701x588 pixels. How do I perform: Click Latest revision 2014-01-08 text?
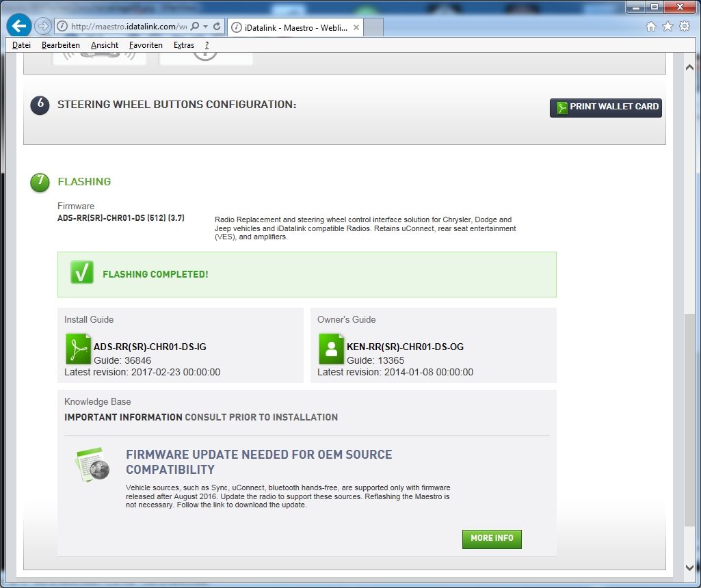pyautogui.click(x=395, y=372)
